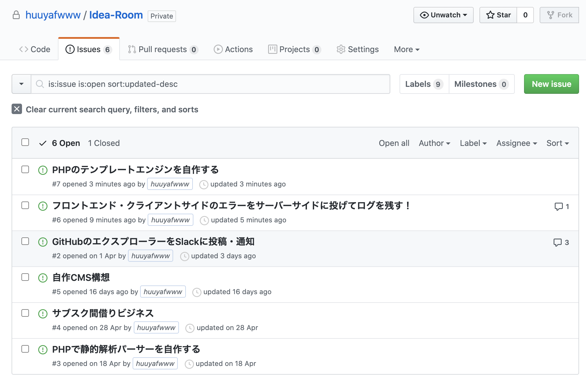
Task: Open issue PHPで静的解析パーサーを自作する
Action: (x=126, y=349)
